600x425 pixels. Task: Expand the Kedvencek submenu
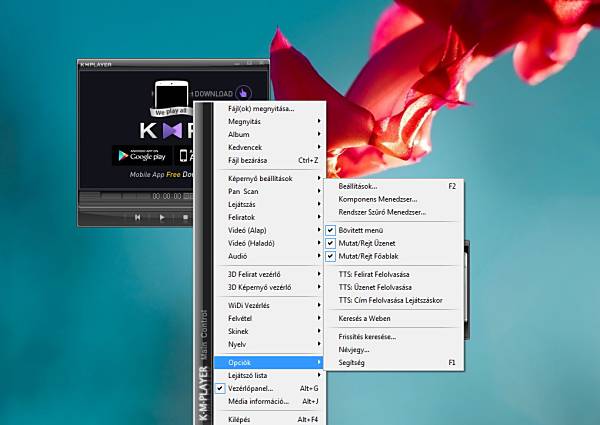[x=269, y=147]
